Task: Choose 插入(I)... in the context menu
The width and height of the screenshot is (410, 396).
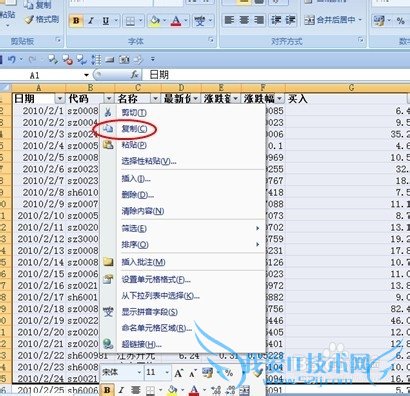Action: [x=183, y=179]
